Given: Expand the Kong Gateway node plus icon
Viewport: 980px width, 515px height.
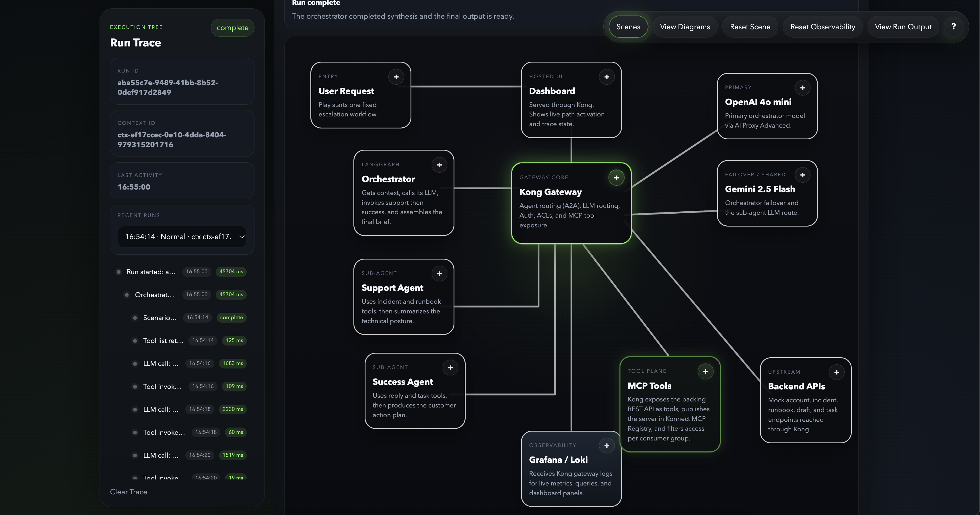Looking at the screenshot, I should (616, 177).
